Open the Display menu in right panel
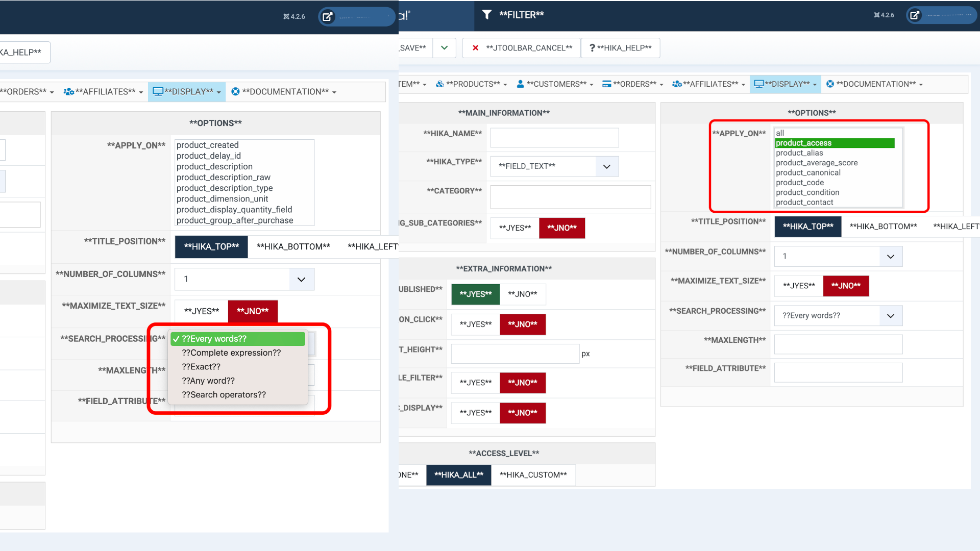Screen dimensions: 980x551 coord(785,84)
